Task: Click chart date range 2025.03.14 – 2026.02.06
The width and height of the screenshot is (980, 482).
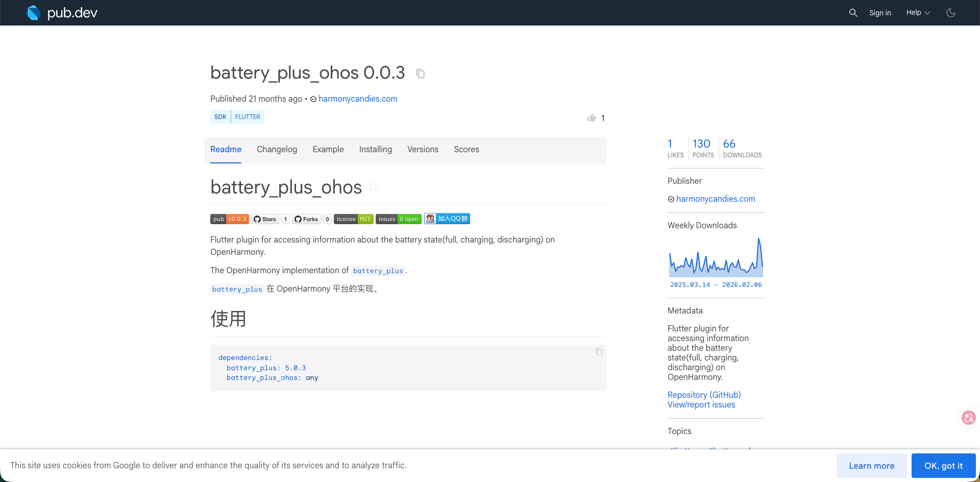Action: (716, 285)
